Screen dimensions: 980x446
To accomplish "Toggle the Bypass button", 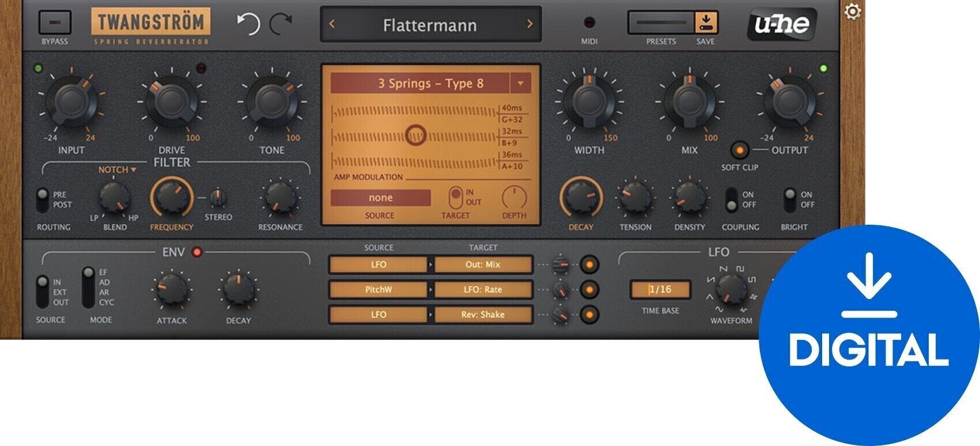I will 55,22.
